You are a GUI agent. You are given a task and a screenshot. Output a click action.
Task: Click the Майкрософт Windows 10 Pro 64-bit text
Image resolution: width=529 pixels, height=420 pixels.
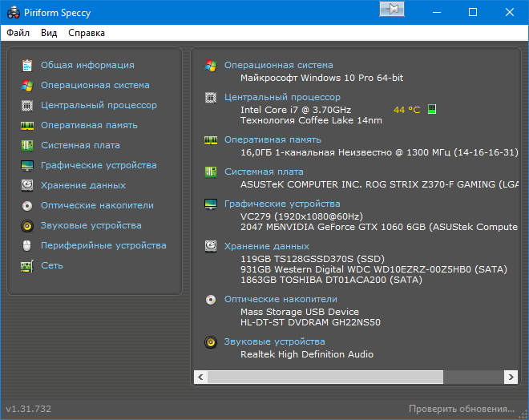[321, 78]
